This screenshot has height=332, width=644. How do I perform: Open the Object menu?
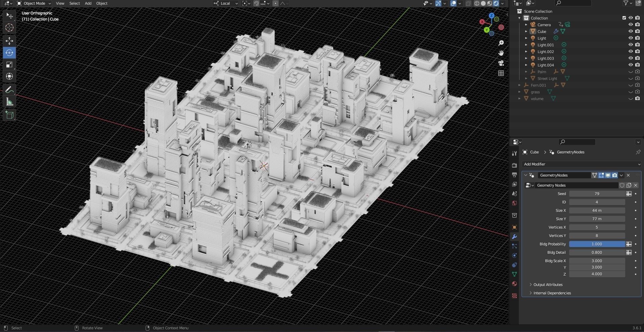102,3
